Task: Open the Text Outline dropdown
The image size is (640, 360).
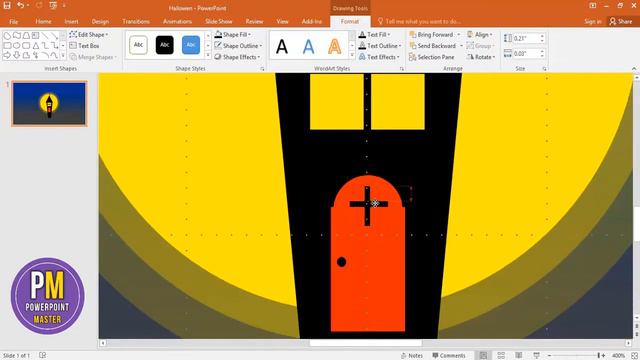Action: tap(380, 46)
